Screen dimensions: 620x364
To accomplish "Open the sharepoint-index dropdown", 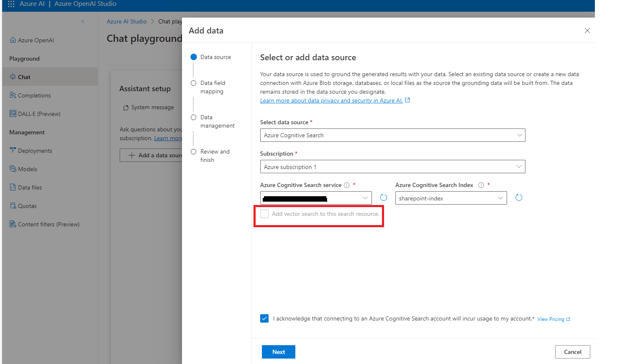I will point(451,197).
